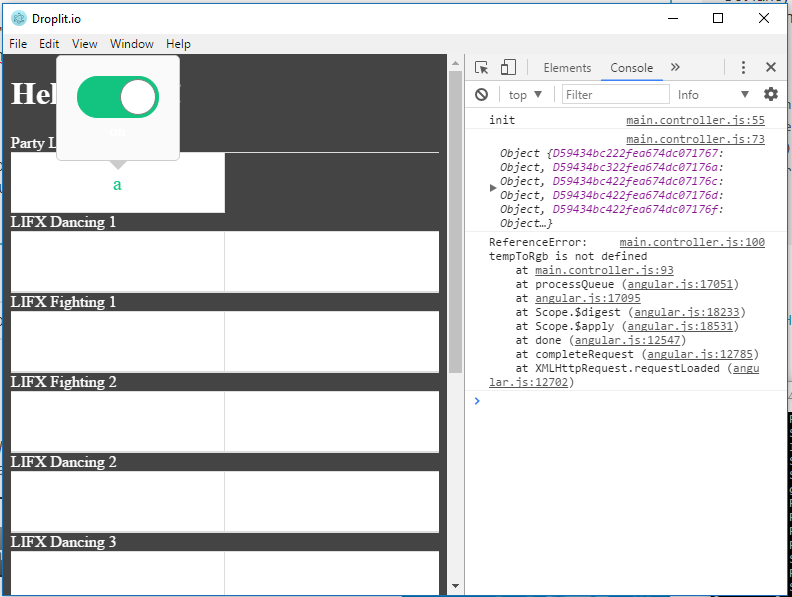
Task: Clear console with the ban icon
Action: click(481, 94)
